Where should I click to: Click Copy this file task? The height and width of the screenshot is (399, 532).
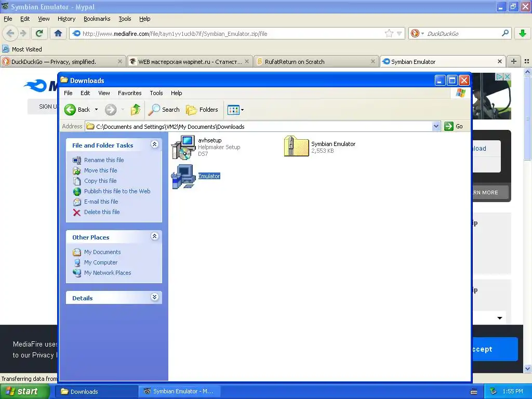tap(100, 181)
